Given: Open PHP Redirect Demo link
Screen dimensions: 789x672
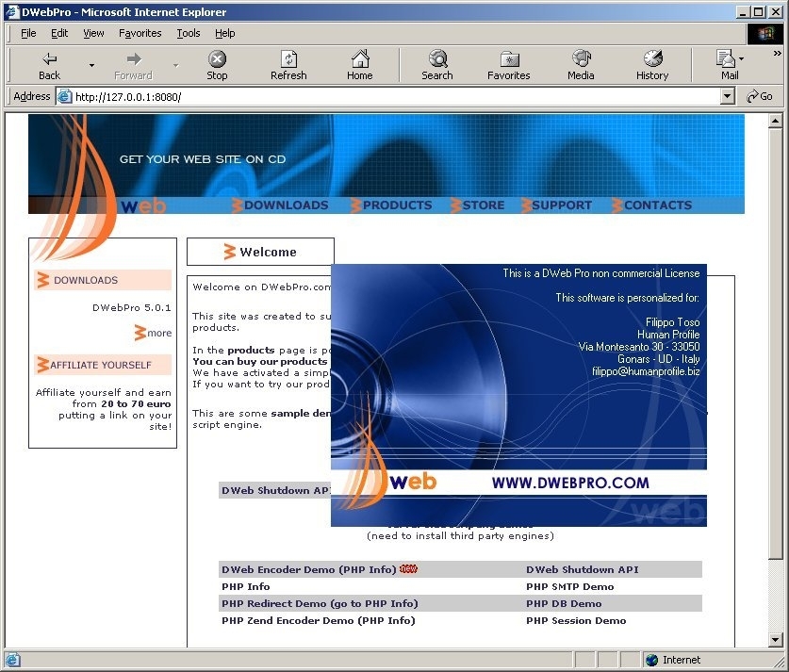Looking at the screenshot, I should pos(320,603).
